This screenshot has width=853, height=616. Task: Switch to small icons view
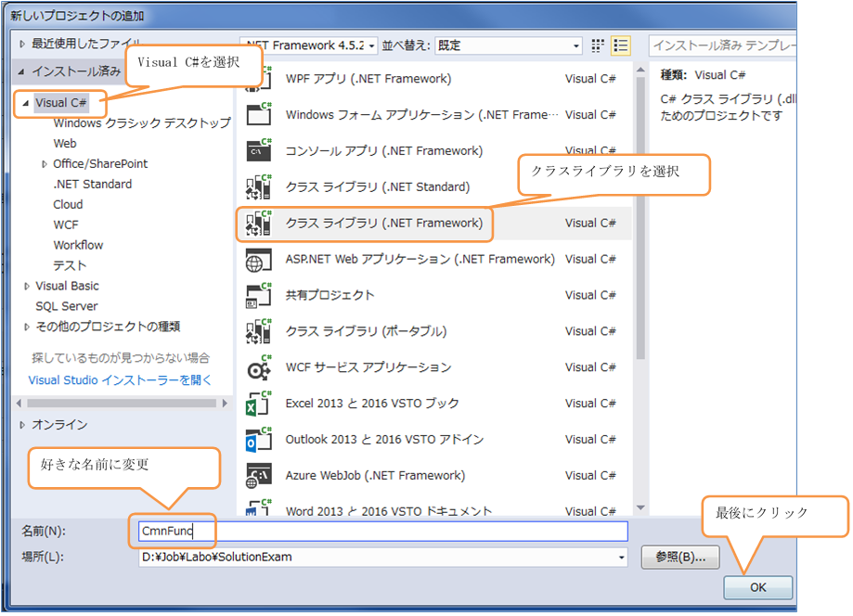599,45
